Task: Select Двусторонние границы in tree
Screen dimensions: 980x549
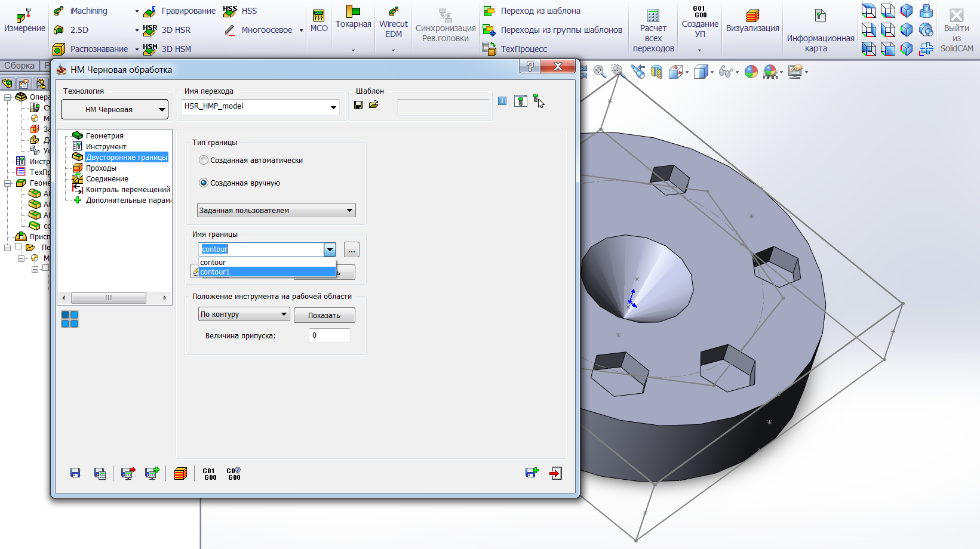Action: click(127, 157)
